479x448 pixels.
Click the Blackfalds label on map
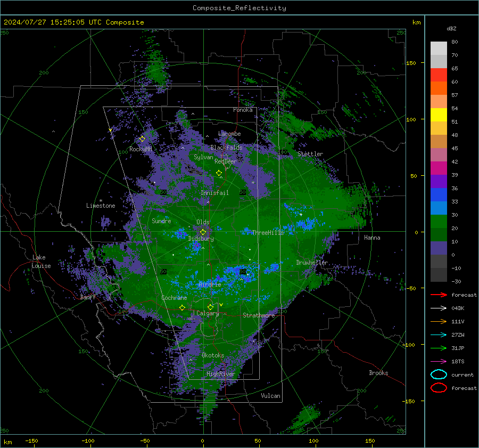click(226, 148)
